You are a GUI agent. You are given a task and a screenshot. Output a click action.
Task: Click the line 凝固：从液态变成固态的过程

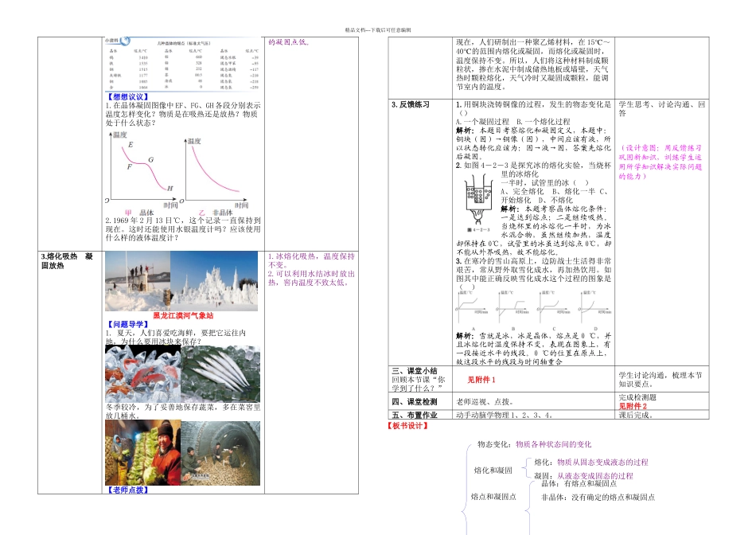pos(583,476)
